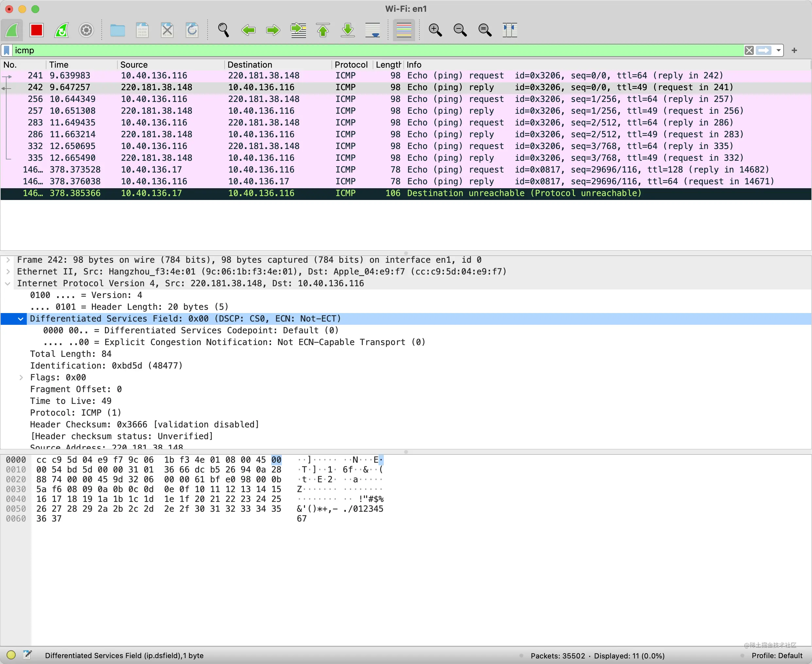Start capture with the shark fin icon
The image size is (812, 664).
[x=12, y=30]
